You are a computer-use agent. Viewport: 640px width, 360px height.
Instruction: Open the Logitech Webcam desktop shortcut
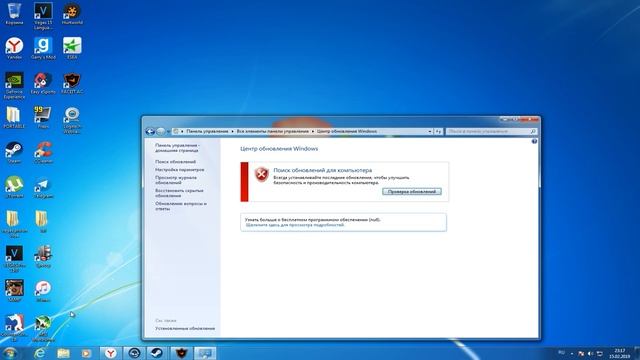click(72, 120)
